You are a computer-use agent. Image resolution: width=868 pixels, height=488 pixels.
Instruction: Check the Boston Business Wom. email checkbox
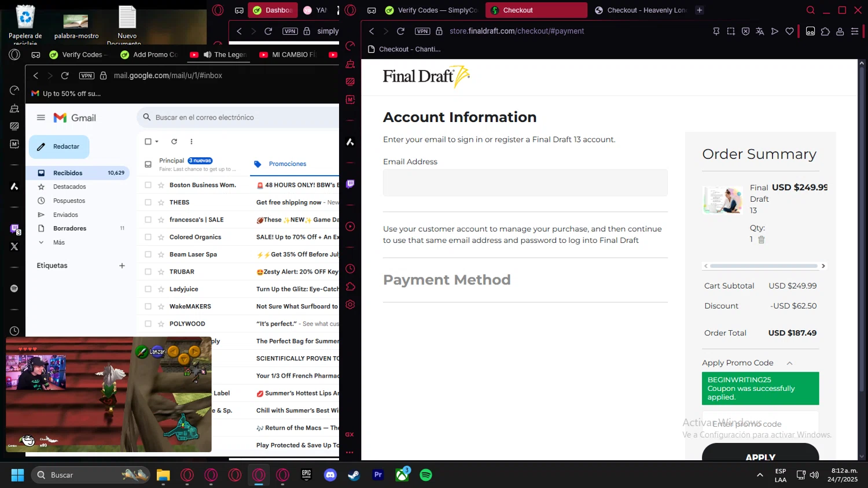(148, 185)
